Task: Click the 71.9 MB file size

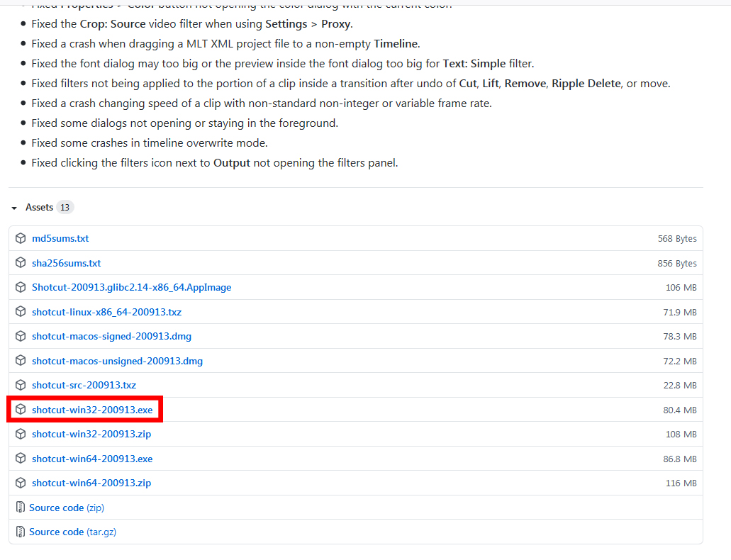Action: pyautogui.click(x=680, y=312)
